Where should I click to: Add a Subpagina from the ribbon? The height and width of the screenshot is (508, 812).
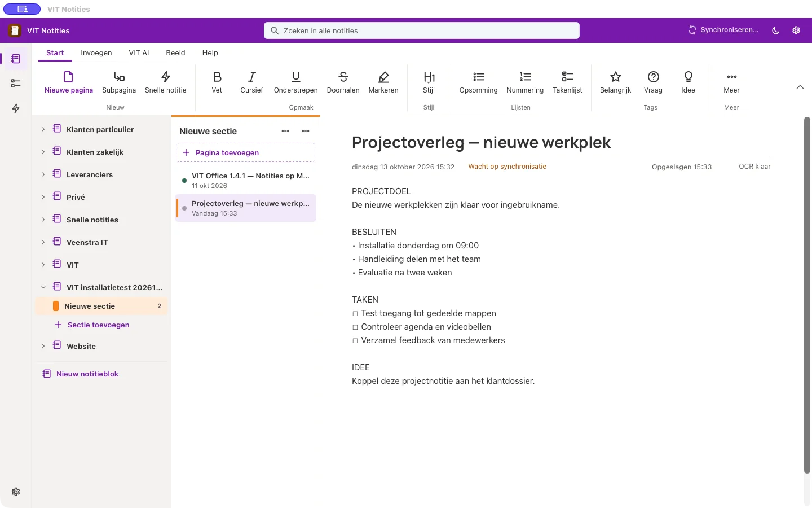pos(119,82)
